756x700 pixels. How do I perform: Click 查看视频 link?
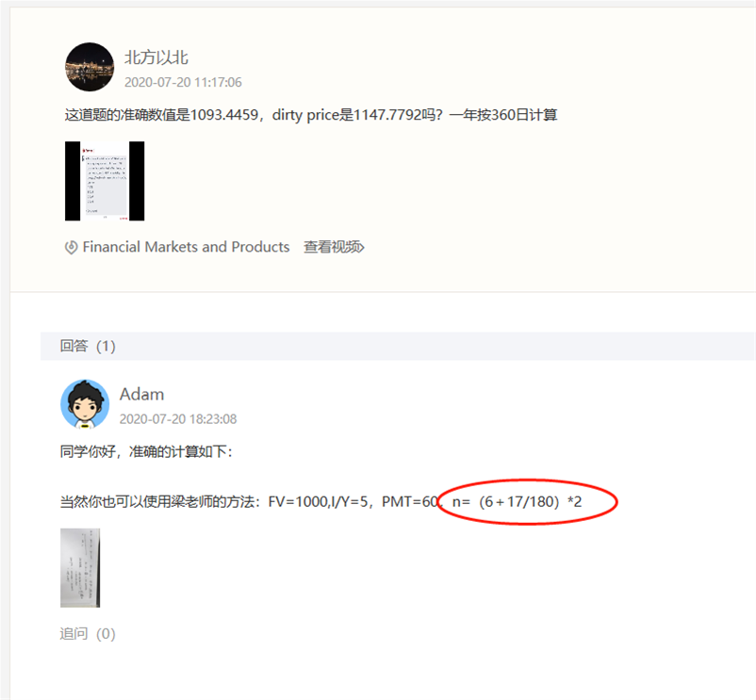pyautogui.click(x=334, y=247)
